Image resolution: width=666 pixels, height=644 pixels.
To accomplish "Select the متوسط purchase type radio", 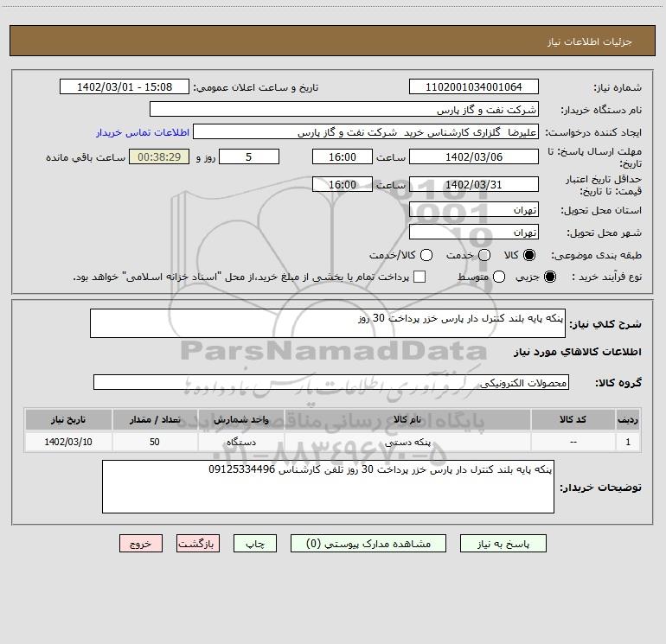I will click(x=499, y=277).
